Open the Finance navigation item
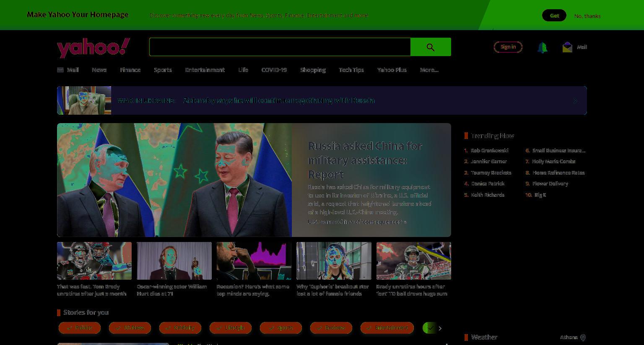The width and height of the screenshot is (644, 345). (x=130, y=70)
